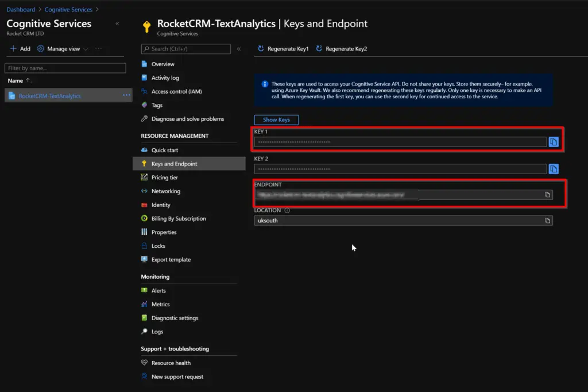This screenshot has height=392, width=588.
Task: Click the Activity log icon
Action: point(144,78)
